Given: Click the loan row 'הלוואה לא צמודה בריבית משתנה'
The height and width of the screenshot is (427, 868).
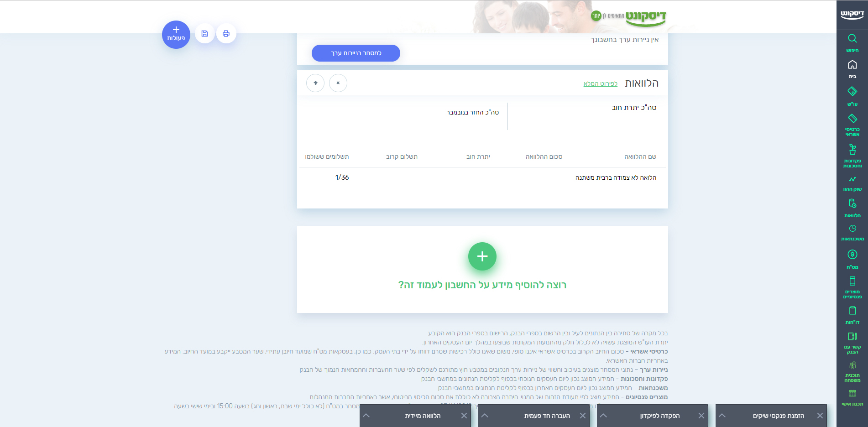Looking at the screenshot, I should (616, 177).
